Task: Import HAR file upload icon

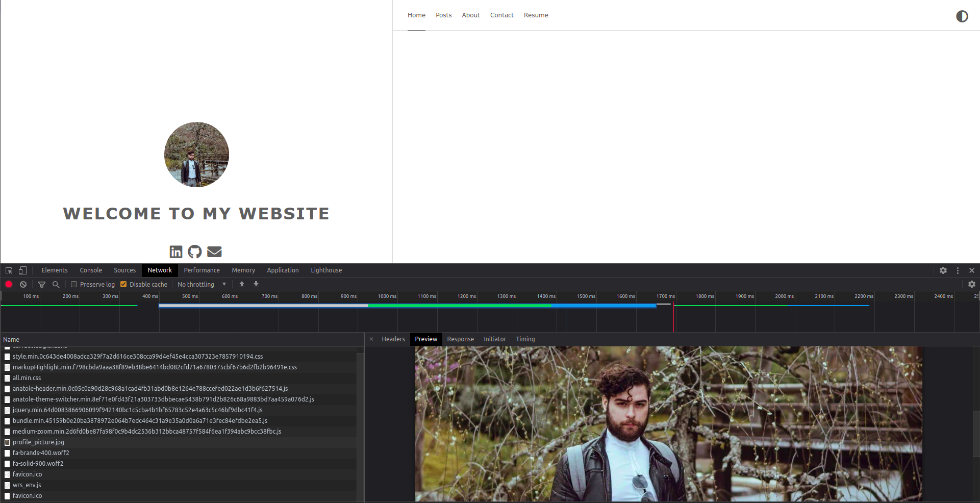Action: point(242,284)
